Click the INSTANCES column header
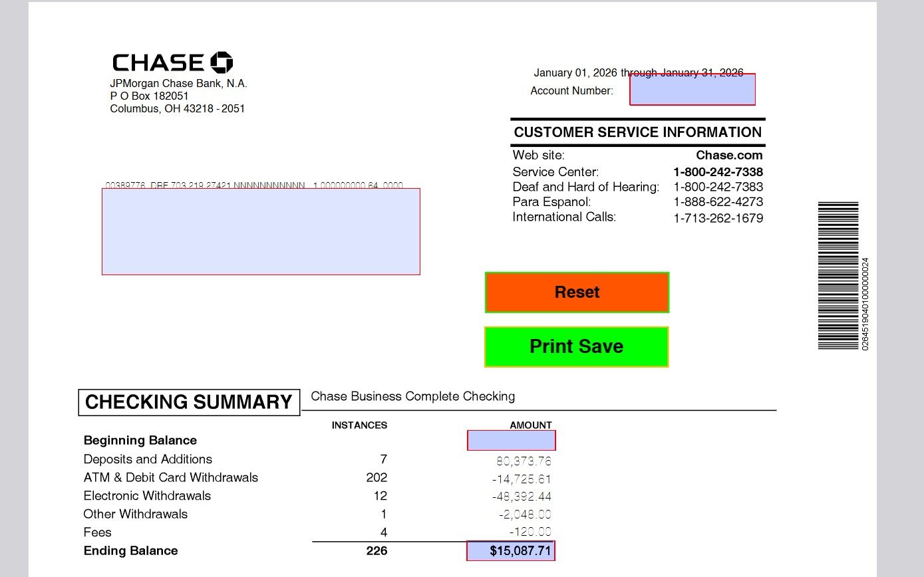This screenshot has width=924, height=577. 359,425
